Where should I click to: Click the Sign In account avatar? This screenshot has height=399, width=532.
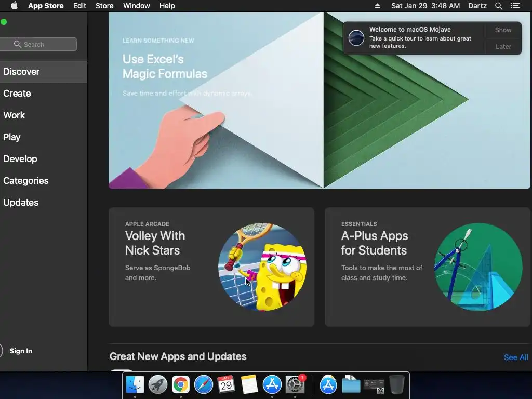tap(1, 351)
